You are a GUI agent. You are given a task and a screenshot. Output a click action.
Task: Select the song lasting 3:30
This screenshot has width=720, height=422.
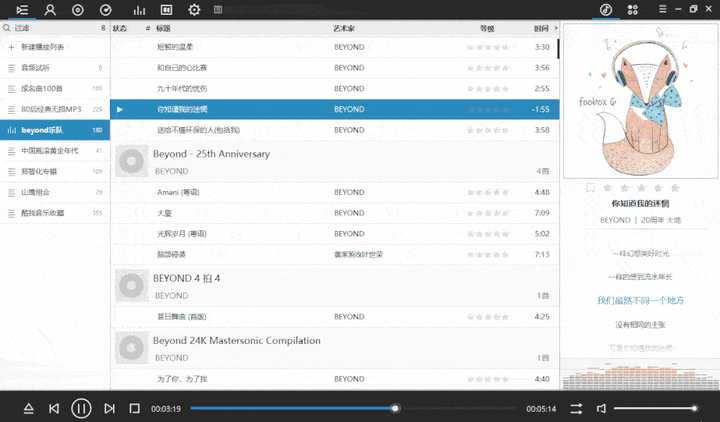[x=334, y=47]
